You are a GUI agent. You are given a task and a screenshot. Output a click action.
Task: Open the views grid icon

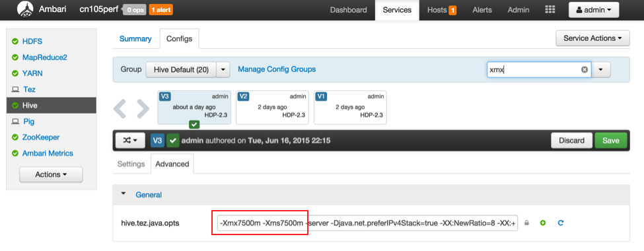(x=550, y=10)
